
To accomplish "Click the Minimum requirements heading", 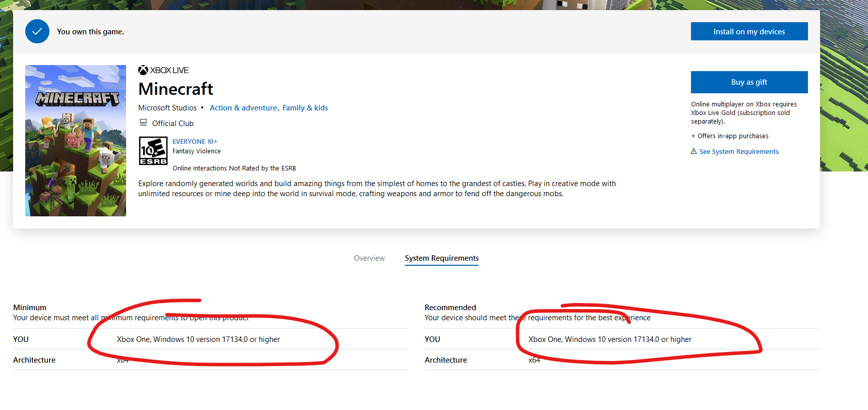I will point(30,308).
